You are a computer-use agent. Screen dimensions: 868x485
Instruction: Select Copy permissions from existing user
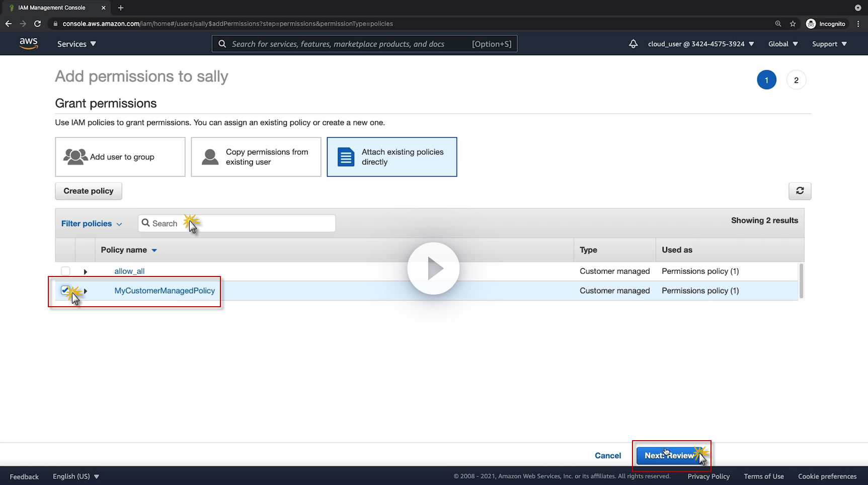pos(256,157)
